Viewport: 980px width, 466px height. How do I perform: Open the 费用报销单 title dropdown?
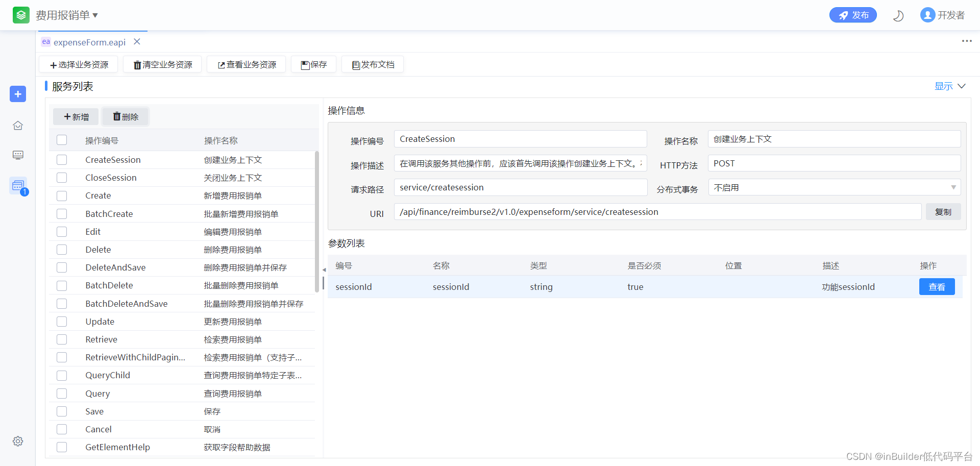coord(67,15)
